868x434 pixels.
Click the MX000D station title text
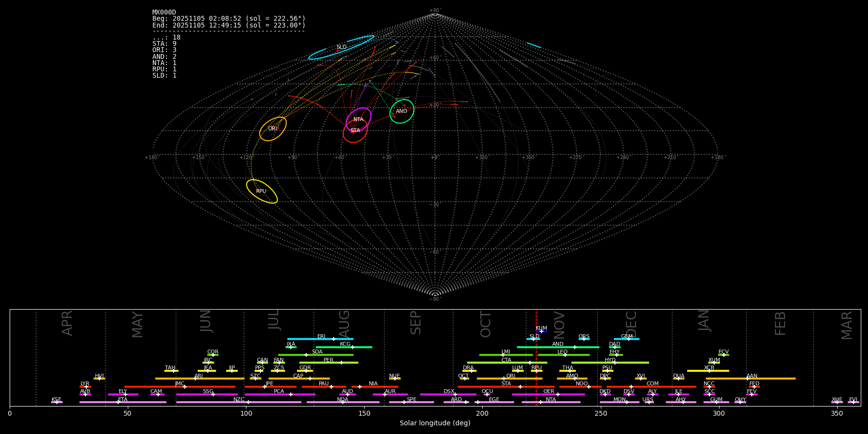pyautogui.click(x=164, y=13)
